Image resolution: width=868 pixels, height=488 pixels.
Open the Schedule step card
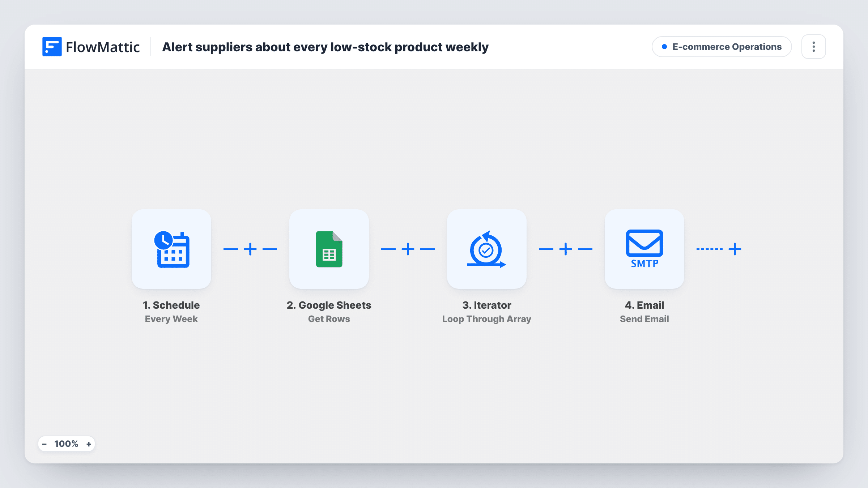pos(171,249)
